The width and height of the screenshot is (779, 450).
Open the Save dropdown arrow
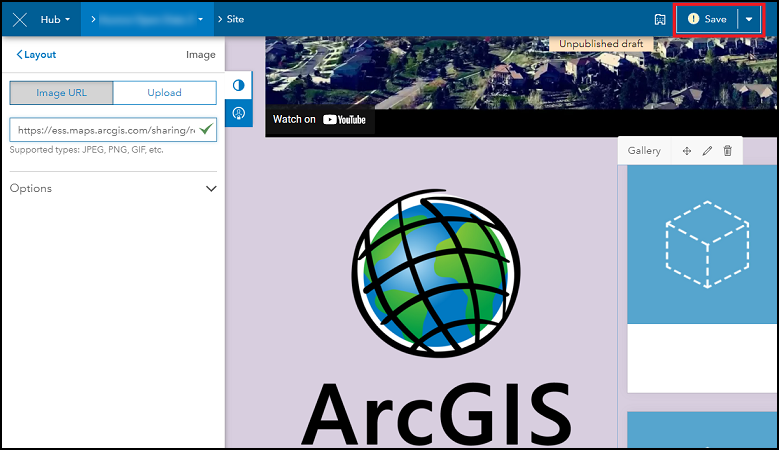tap(749, 19)
